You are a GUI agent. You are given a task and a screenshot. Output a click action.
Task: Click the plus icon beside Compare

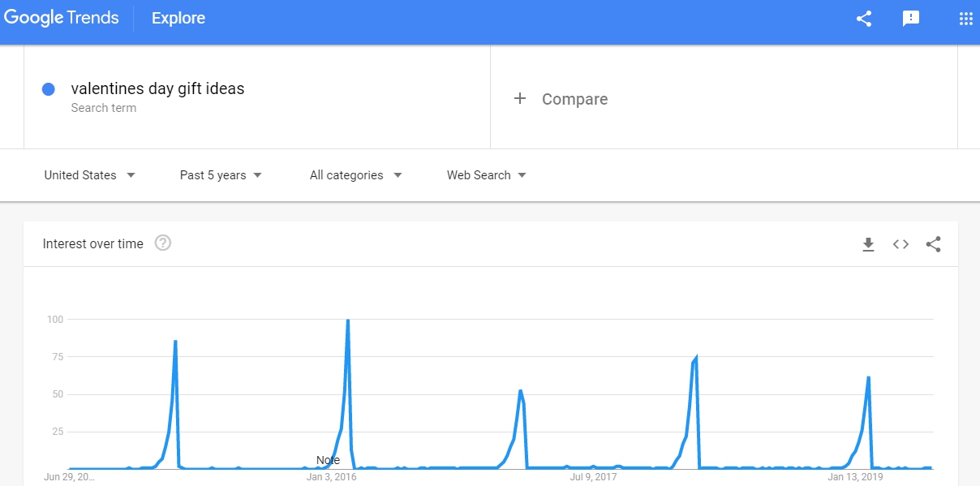(x=520, y=99)
